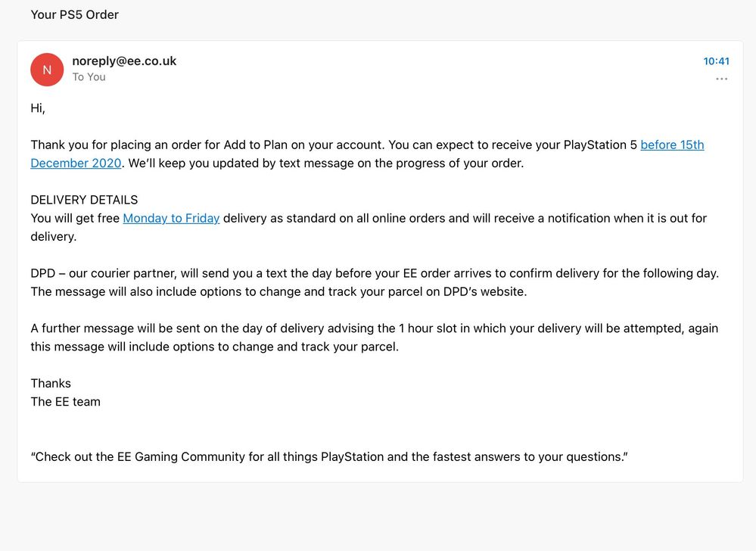This screenshot has height=551, width=756.
Task: Click the "You will get free" delivery sentence
Action: [x=76, y=218]
